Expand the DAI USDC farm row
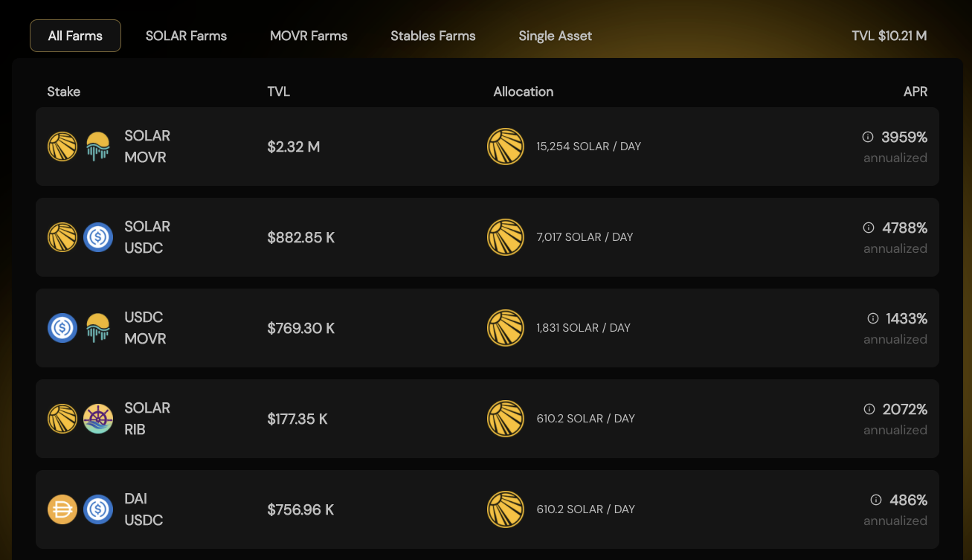972x560 pixels. 487,509
